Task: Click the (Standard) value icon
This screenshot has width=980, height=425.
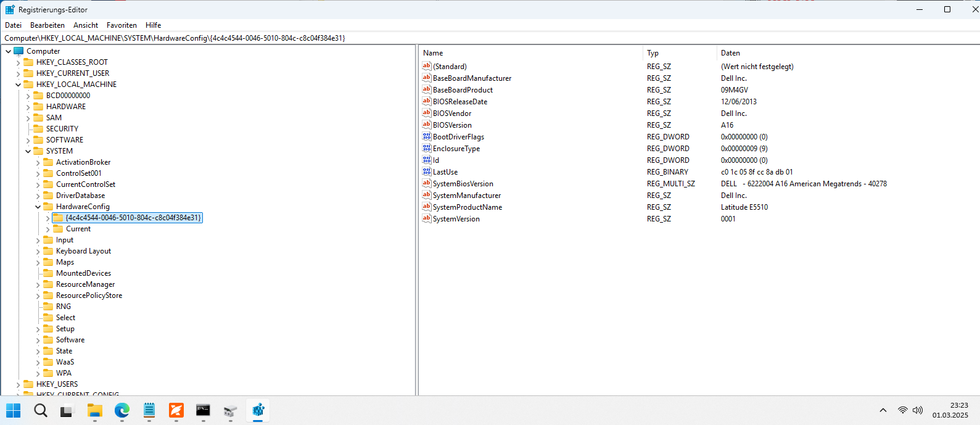Action: click(427, 66)
